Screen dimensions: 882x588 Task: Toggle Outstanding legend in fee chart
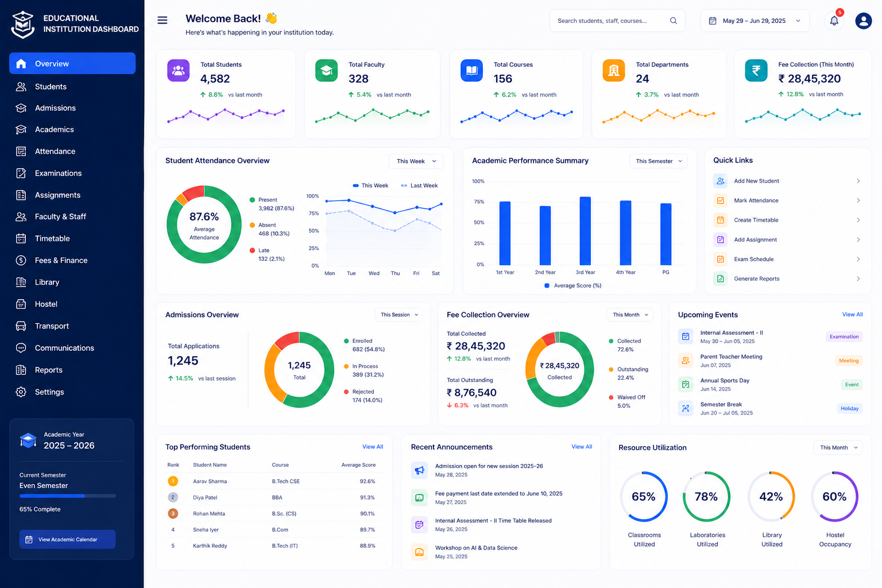tap(629, 373)
